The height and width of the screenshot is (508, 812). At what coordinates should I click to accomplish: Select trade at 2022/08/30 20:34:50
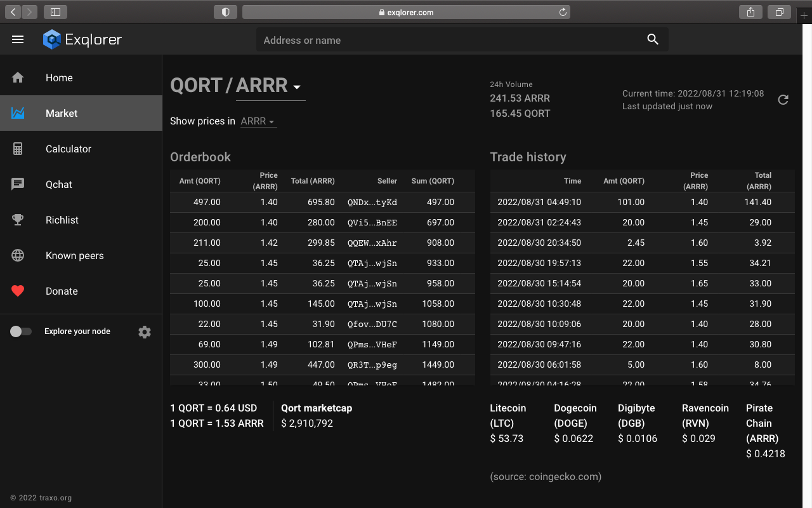click(x=539, y=243)
